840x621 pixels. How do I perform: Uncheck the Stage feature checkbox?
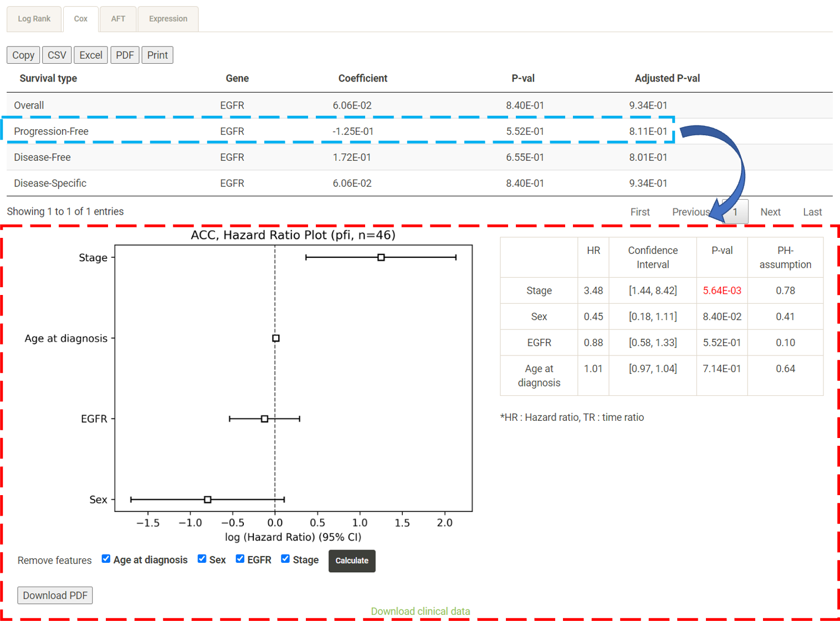[285, 559]
